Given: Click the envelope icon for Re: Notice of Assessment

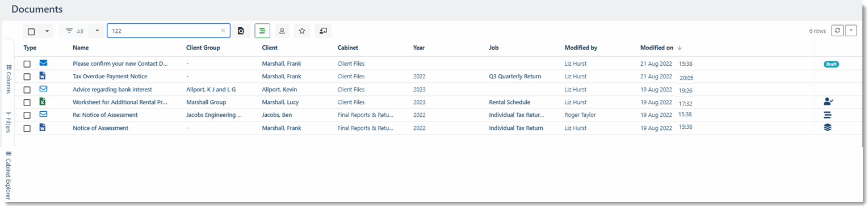Looking at the screenshot, I should tap(43, 114).
